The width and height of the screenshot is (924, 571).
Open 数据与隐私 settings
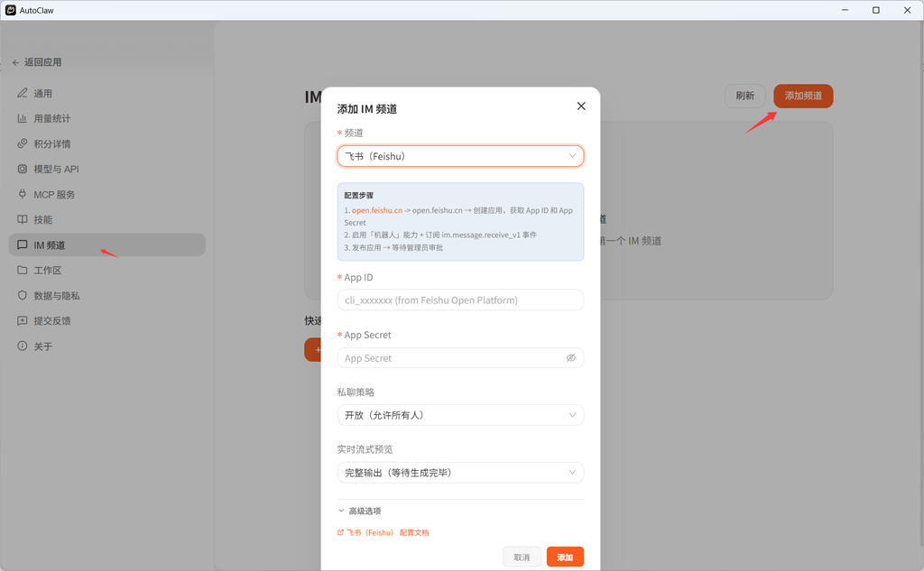click(x=106, y=295)
